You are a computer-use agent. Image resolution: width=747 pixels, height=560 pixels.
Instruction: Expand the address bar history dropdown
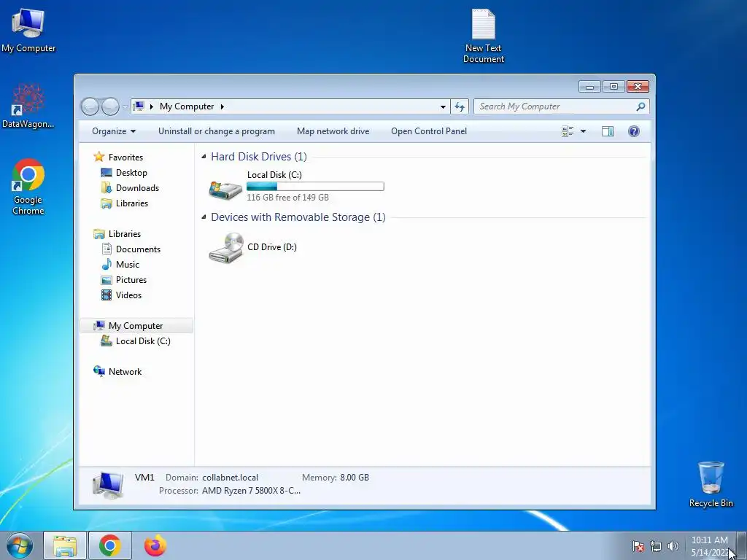pyautogui.click(x=443, y=106)
